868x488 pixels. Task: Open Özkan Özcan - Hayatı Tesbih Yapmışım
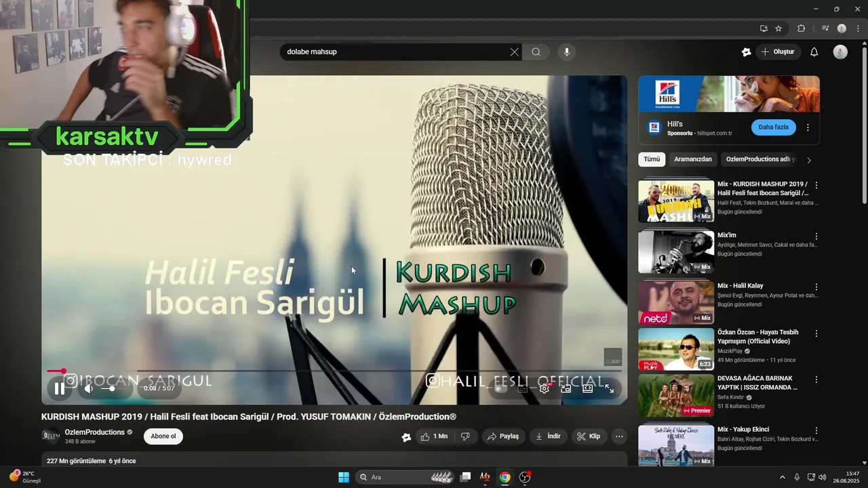pyautogui.click(x=758, y=337)
